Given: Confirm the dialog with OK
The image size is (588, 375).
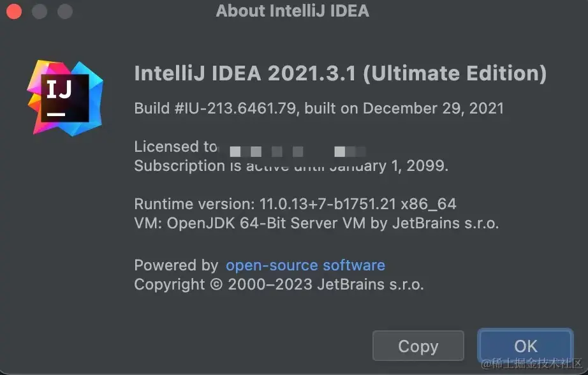Looking at the screenshot, I should tap(526, 346).
